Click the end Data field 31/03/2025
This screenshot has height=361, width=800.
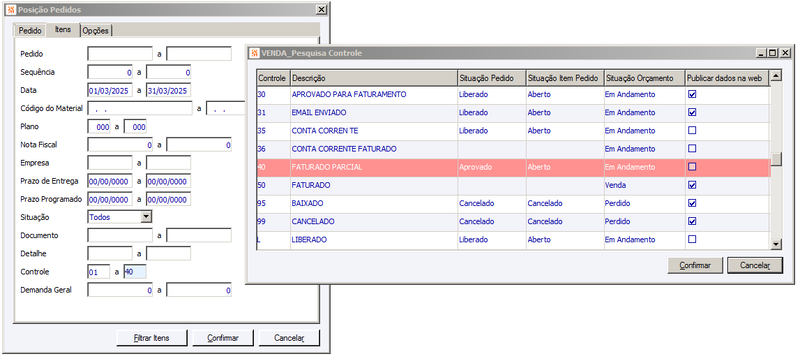point(168,90)
